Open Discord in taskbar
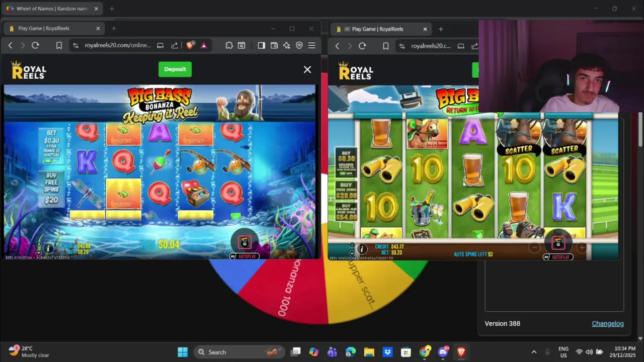The image size is (644, 362). tap(443, 352)
